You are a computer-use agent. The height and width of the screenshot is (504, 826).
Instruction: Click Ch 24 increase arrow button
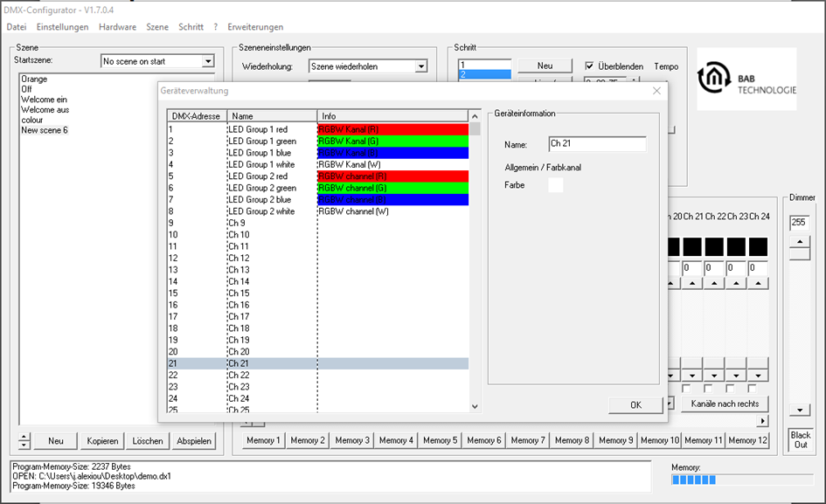[758, 283]
